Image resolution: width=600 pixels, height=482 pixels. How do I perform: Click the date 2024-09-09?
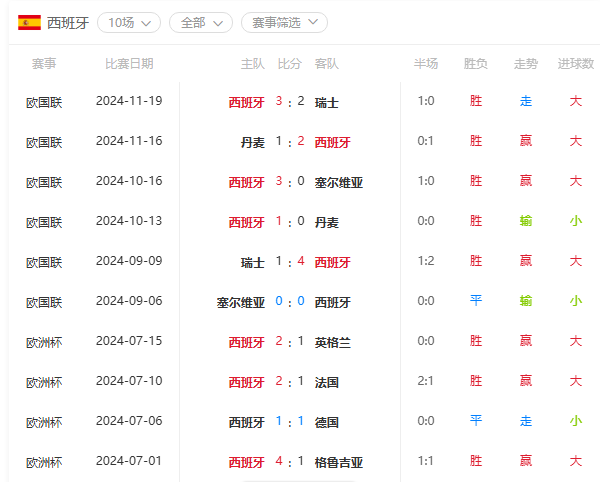click(x=129, y=261)
